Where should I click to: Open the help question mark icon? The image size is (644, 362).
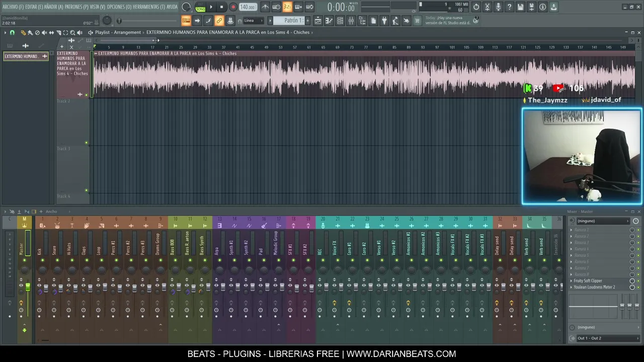tap(509, 7)
